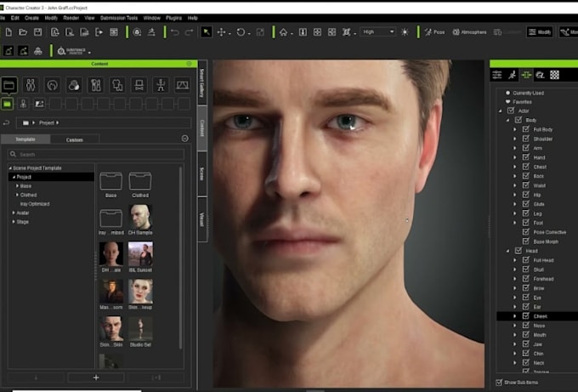
Task: Click the plus Add button below thumbnails
Action: (x=96, y=378)
